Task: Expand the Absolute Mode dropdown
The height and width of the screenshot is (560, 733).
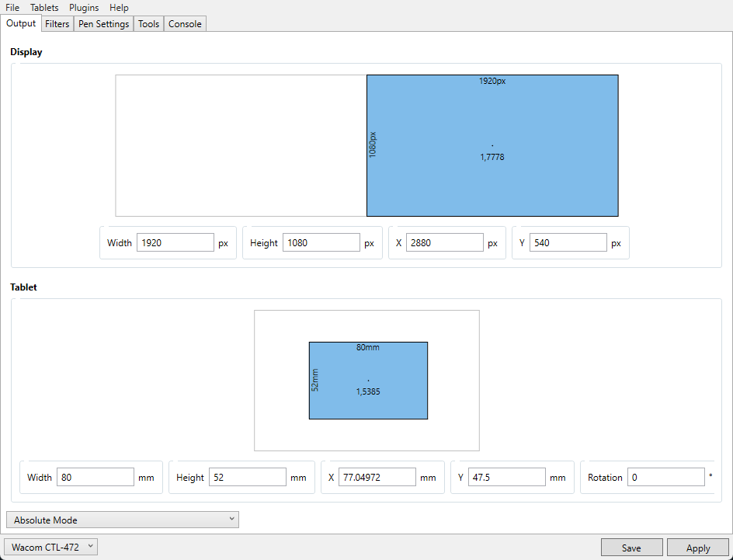Action: pyautogui.click(x=122, y=520)
